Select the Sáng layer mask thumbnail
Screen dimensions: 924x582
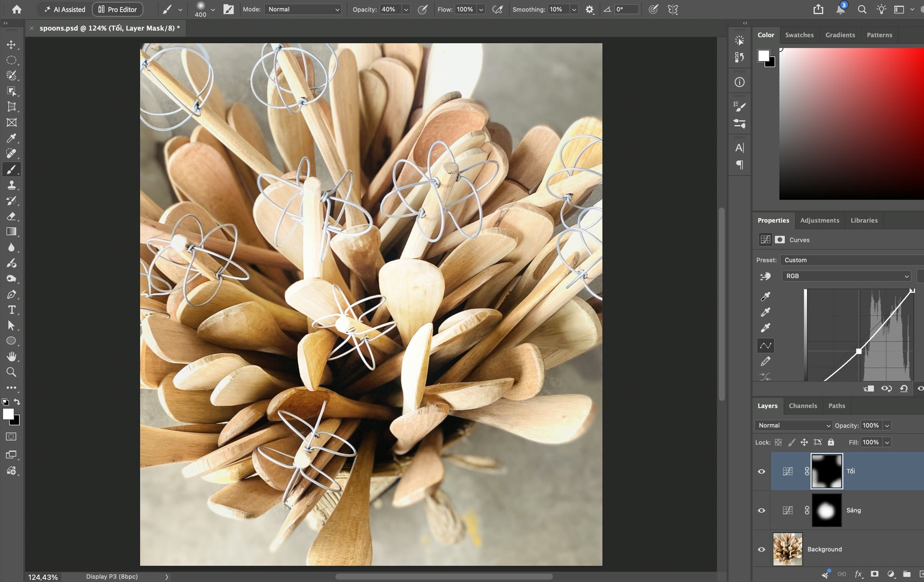826,510
